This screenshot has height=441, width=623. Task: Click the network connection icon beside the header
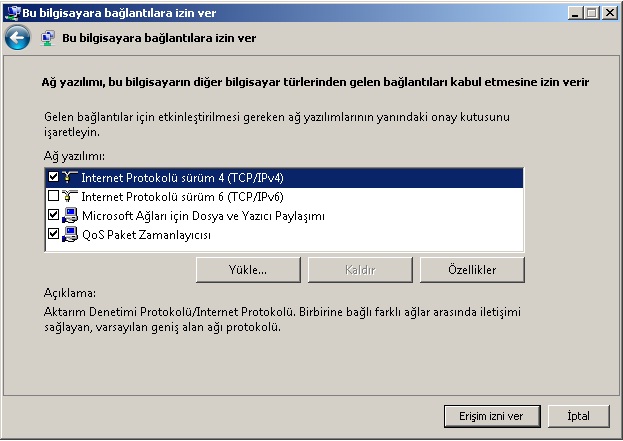pos(48,38)
